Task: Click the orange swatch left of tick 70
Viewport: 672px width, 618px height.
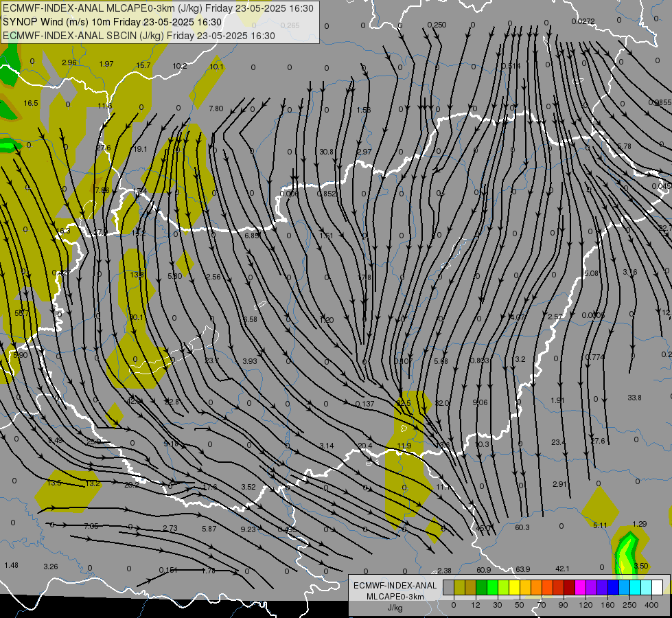Action: (x=536, y=587)
